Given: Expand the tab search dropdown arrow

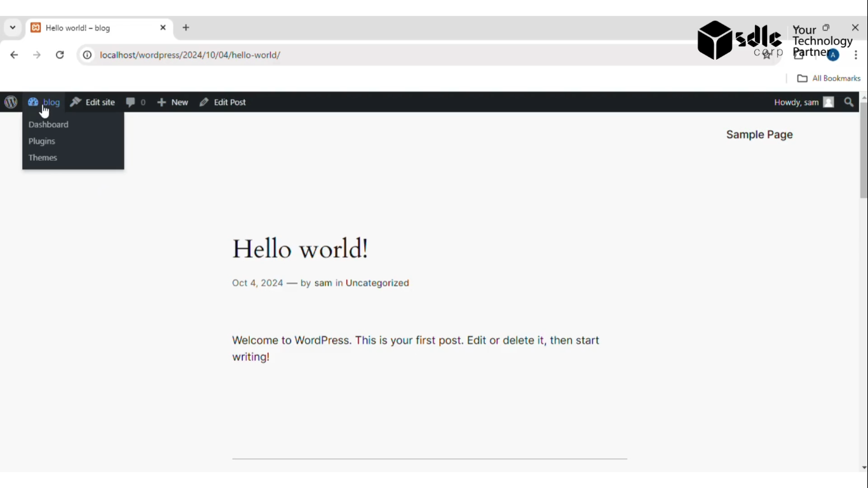Looking at the screenshot, I should coord(13,28).
